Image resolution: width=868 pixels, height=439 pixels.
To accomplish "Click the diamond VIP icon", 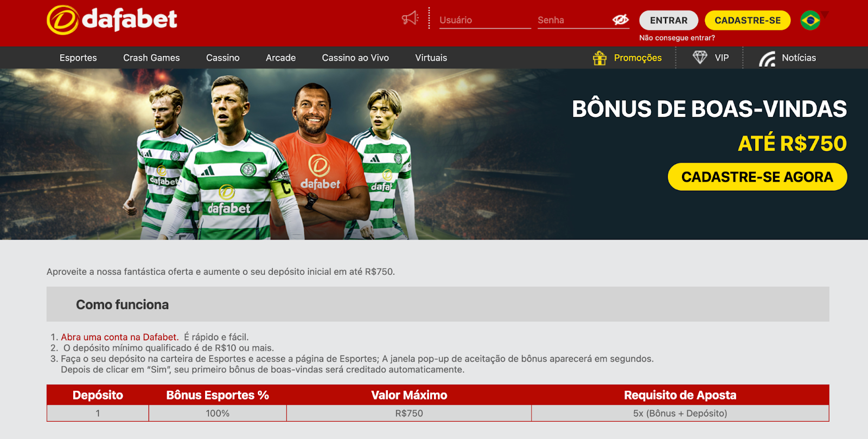I will pyautogui.click(x=700, y=57).
